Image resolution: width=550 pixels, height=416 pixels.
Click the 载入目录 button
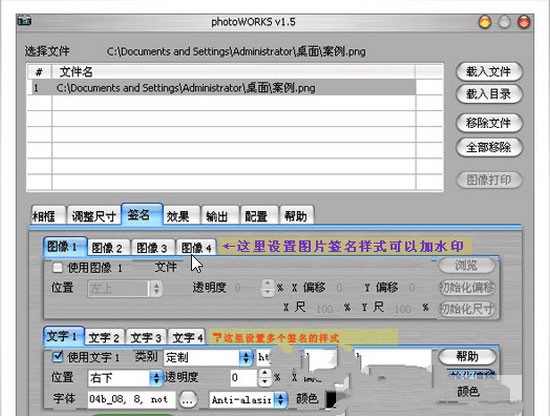coord(489,94)
